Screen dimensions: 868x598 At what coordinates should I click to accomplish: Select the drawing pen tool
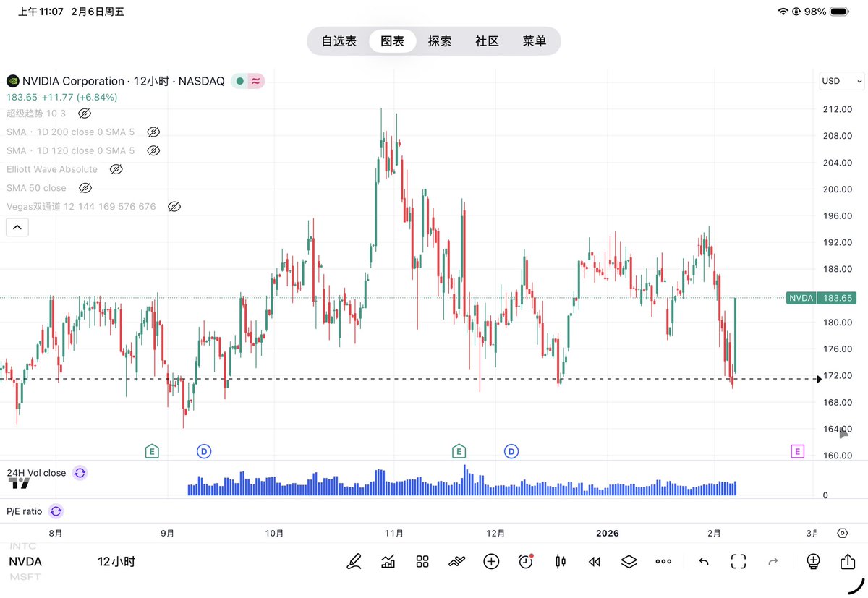coord(354,561)
